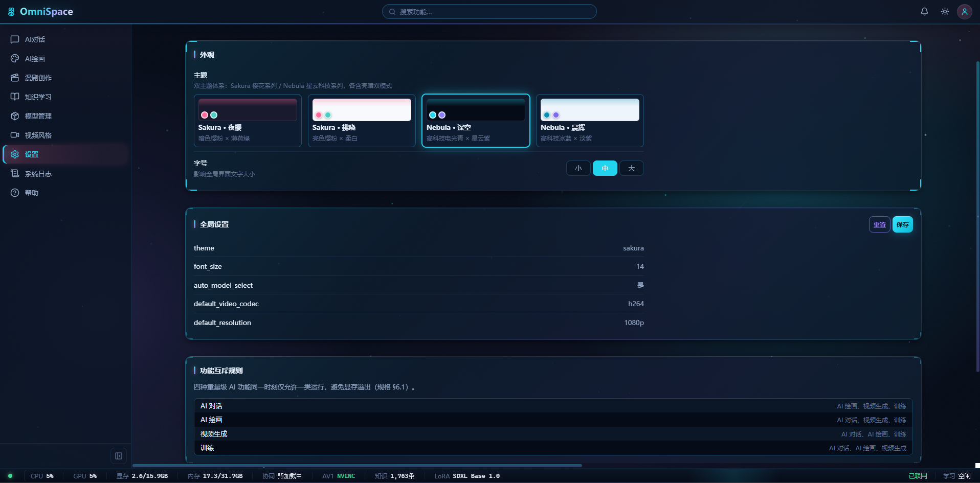
Task: Open the user profile avatar
Action: click(965, 11)
